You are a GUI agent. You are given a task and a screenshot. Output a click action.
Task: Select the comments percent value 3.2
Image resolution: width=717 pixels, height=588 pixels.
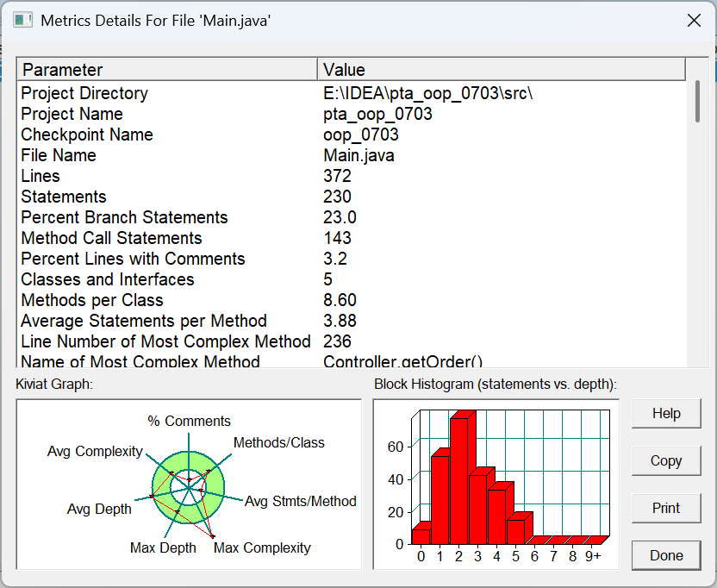(x=334, y=259)
